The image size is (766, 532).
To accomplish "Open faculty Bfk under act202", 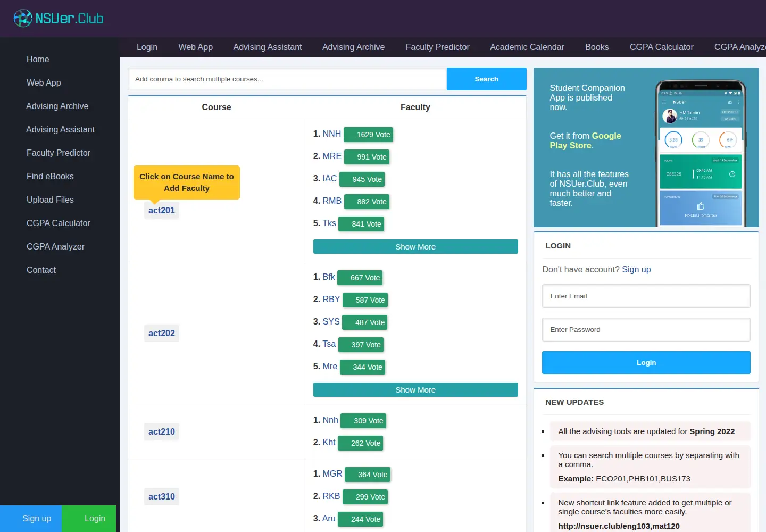I will 329,277.
